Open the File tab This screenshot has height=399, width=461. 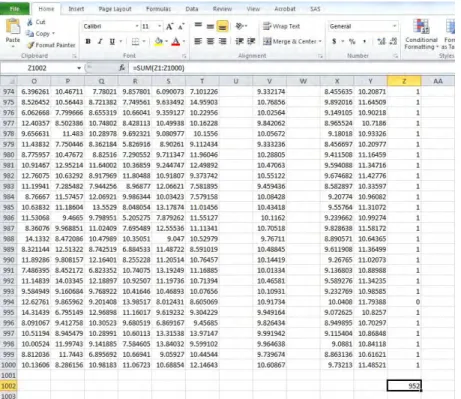pyautogui.click(x=15, y=9)
